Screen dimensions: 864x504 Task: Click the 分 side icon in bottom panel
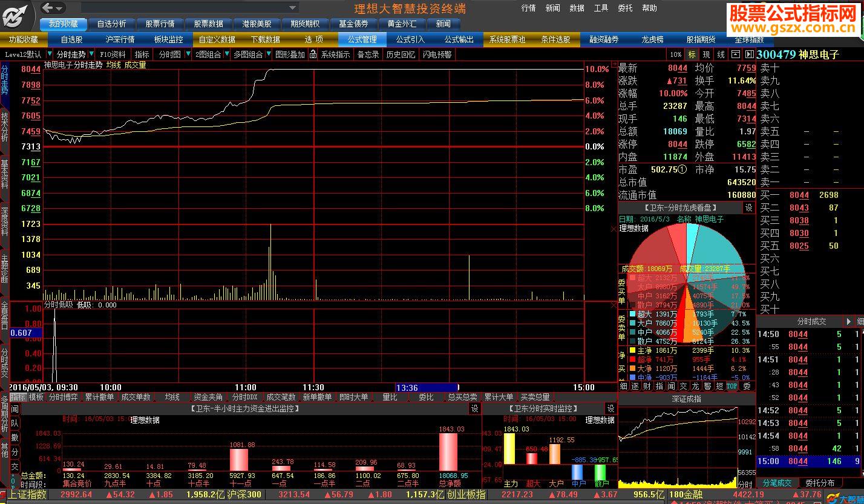[x=15, y=452]
